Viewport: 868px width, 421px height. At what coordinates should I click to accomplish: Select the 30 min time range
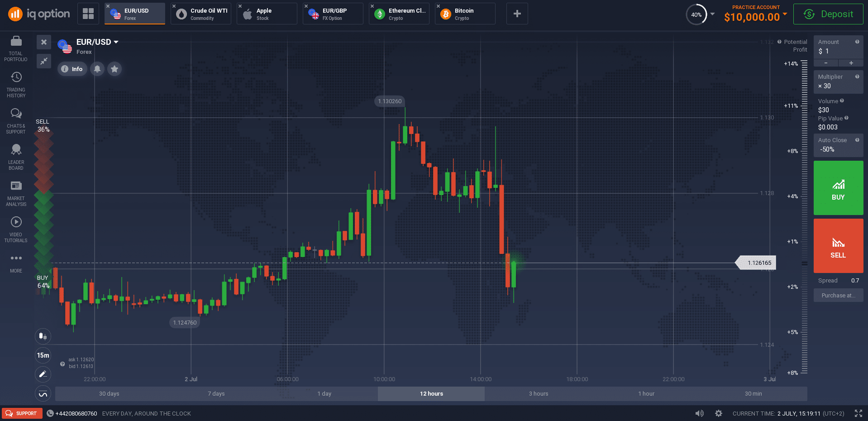click(754, 394)
